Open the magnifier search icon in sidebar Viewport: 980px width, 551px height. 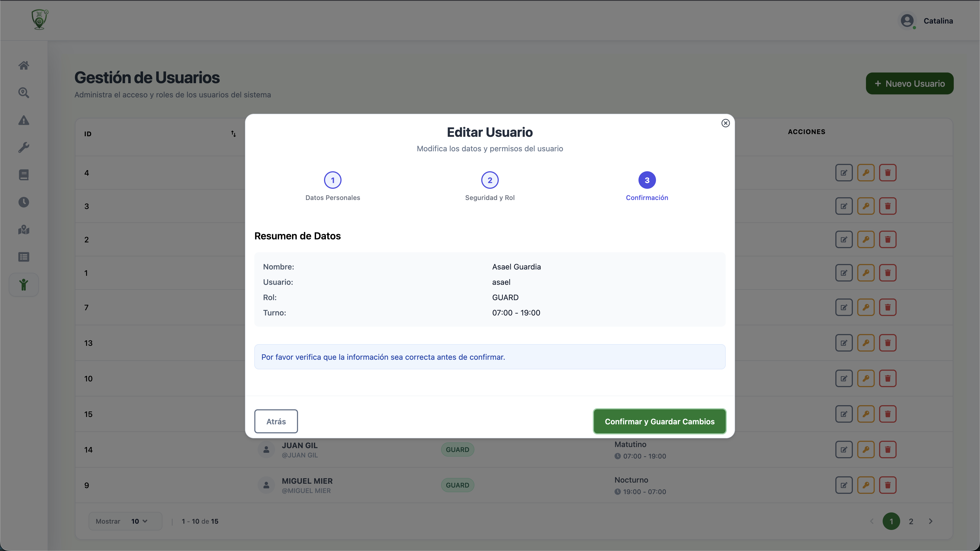click(x=24, y=93)
